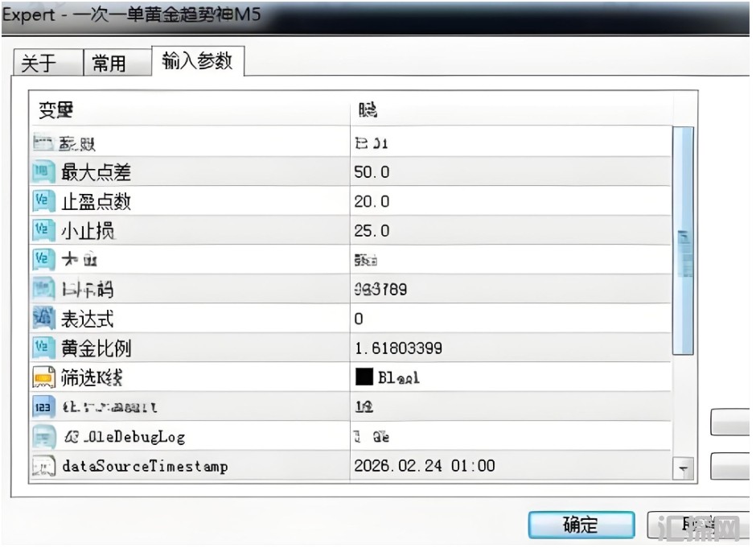Viewport: 756px width, 548px height.
Task: Edit the 止盈点数 value 20.0
Action: coord(372,201)
